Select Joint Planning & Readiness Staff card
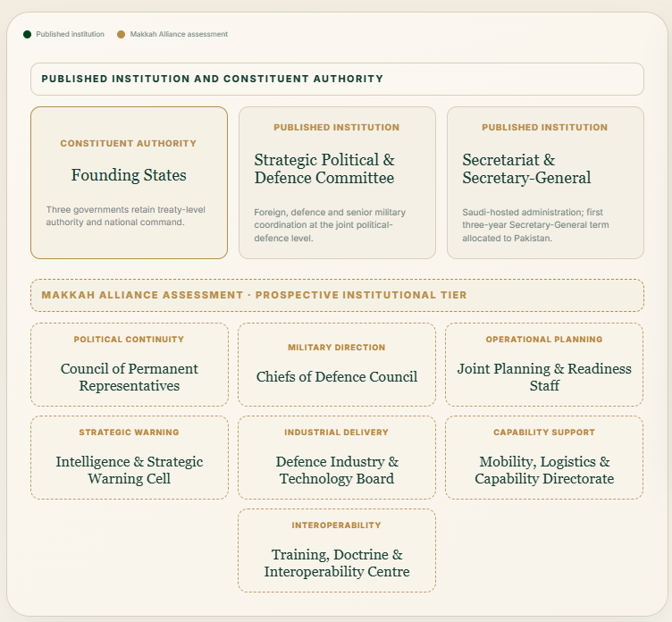672x622 pixels. [544, 365]
